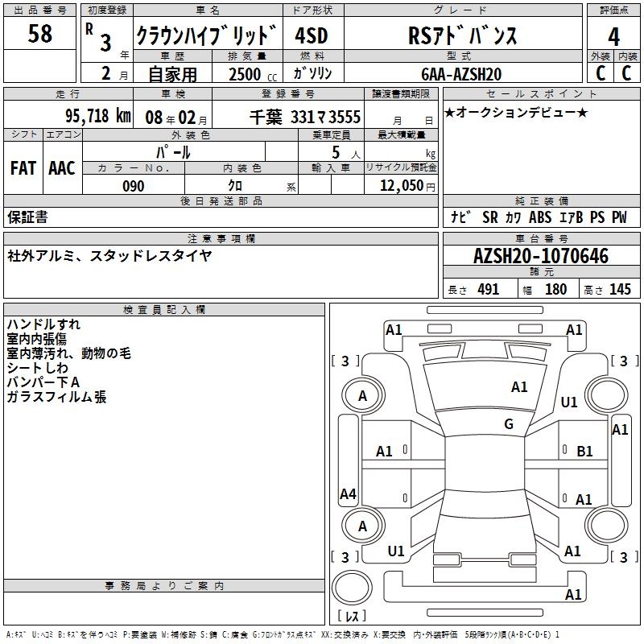
Task: Select the inspector note "ハンドルすれ"
Action: click(x=43, y=324)
